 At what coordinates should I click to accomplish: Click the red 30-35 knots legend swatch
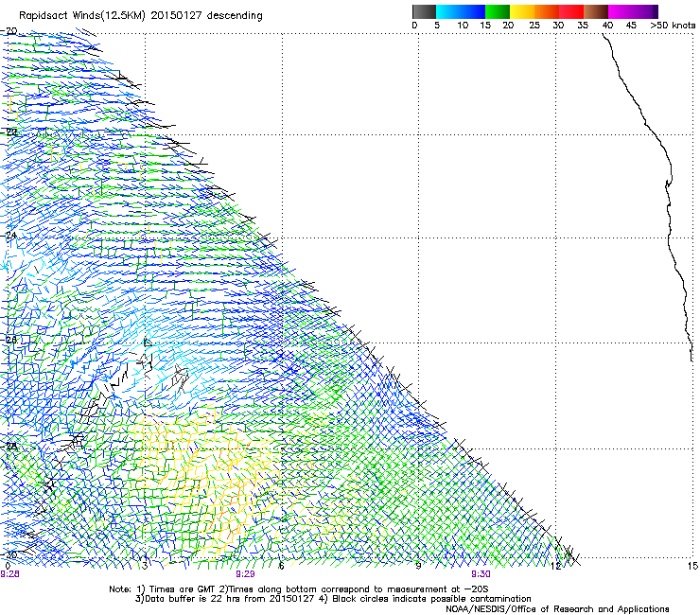pos(571,11)
